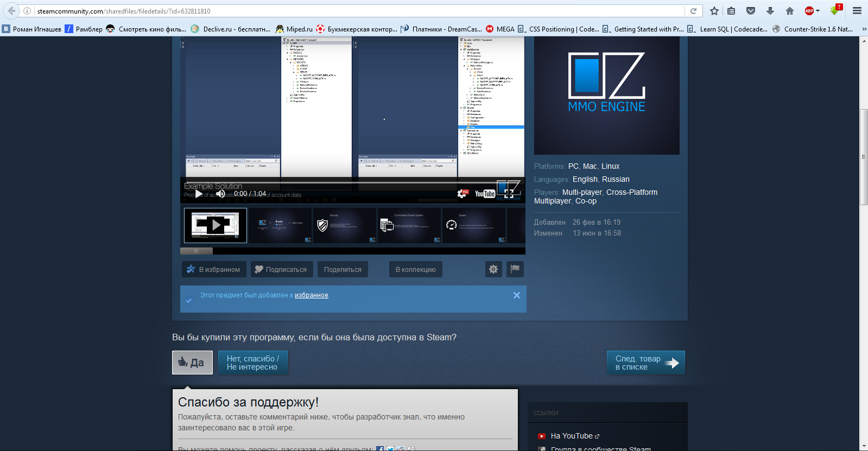Report item using the flag icon
Screen dimensions: 868x451
pyautogui.click(x=515, y=269)
